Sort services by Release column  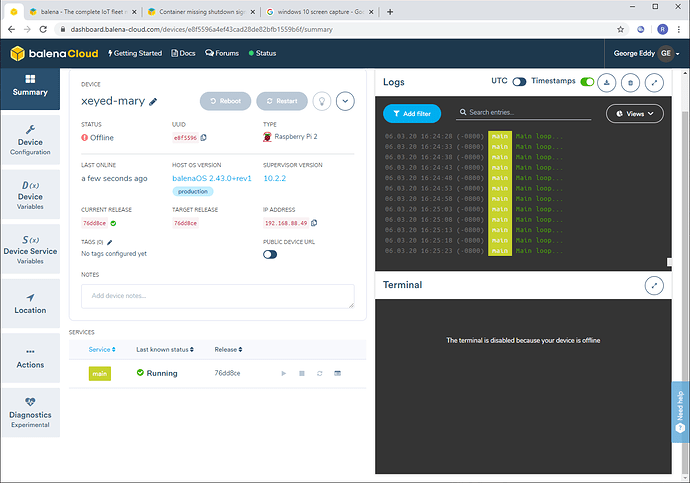pos(228,350)
